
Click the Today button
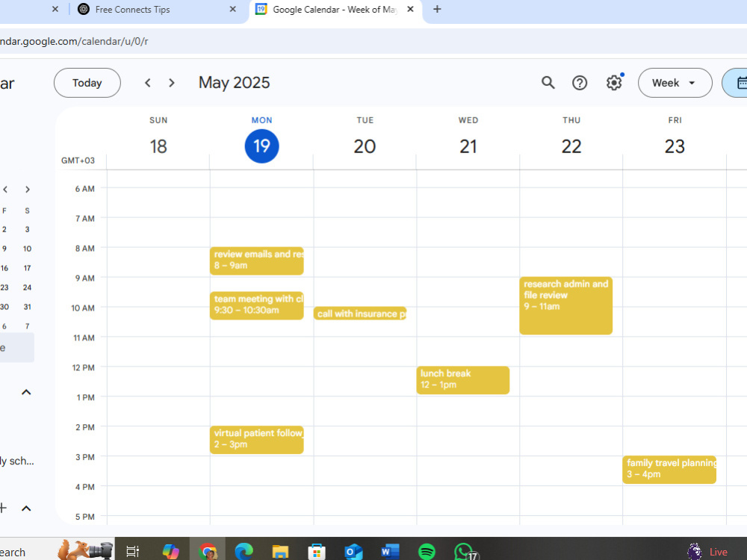pyautogui.click(x=87, y=83)
